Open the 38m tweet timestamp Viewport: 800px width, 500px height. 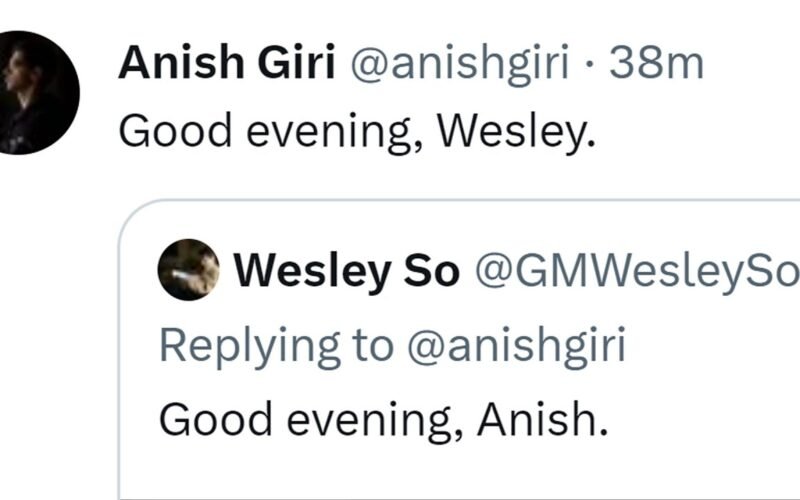click(656, 65)
